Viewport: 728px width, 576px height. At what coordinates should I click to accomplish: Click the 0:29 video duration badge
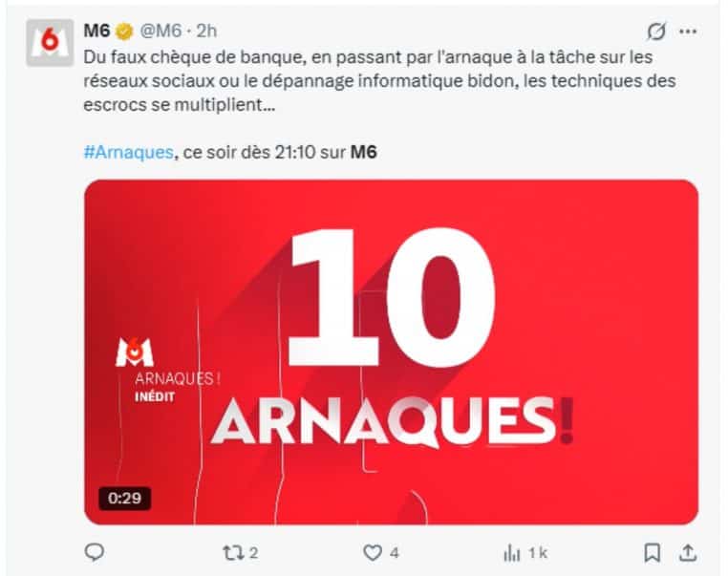click(x=124, y=498)
